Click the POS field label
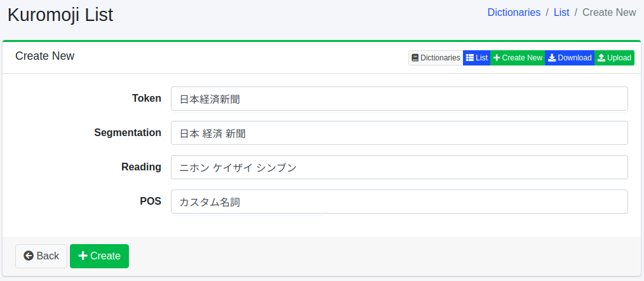The width and height of the screenshot is (644, 281). pos(151,202)
